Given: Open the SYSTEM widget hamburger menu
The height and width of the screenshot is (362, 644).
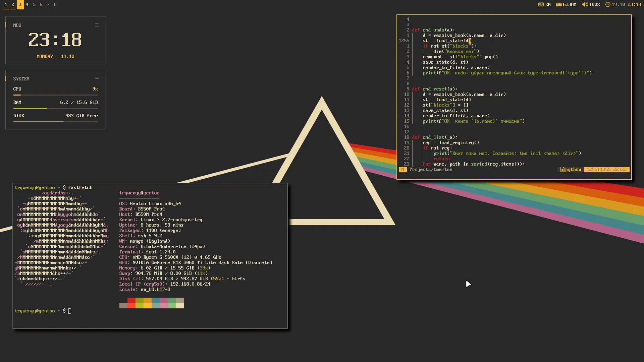Looking at the screenshot, I should (97, 79).
